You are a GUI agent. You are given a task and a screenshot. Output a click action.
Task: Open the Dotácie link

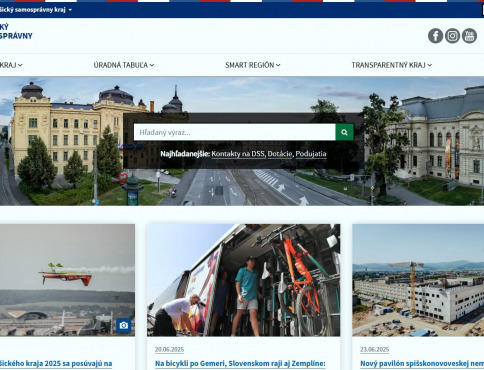point(280,154)
